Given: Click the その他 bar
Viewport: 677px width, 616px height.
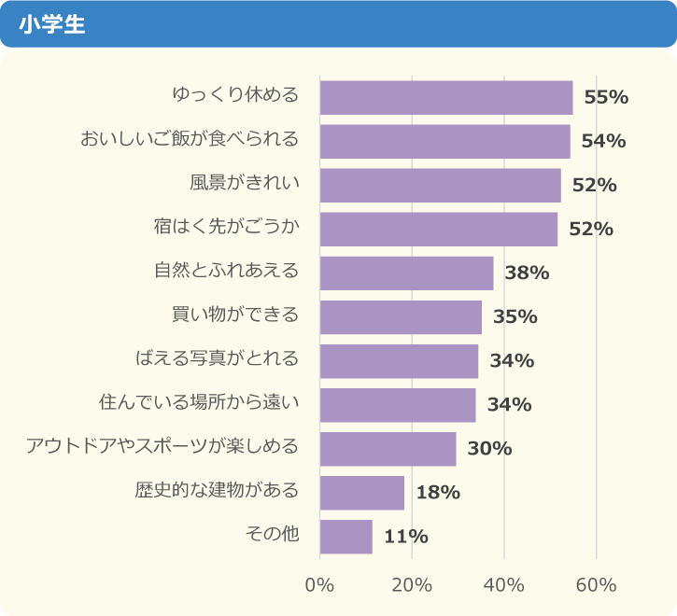Looking at the screenshot, I should 346,536.
